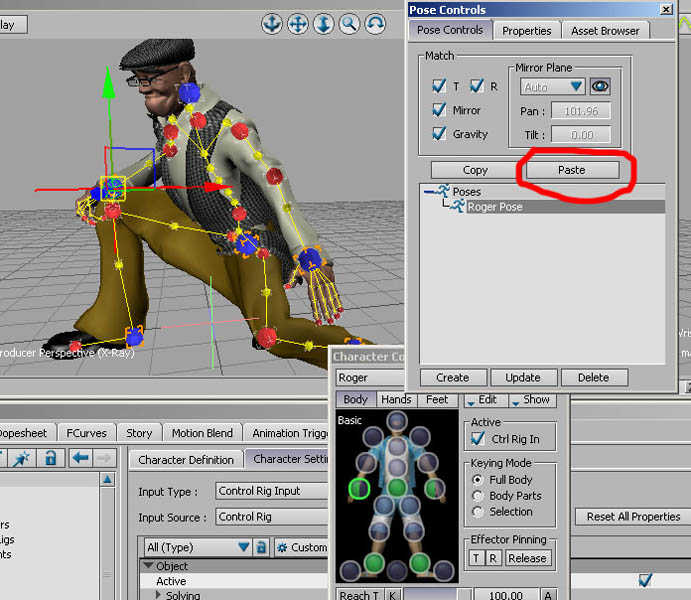Switch to the Asset Browser tab
This screenshot has width=691, height=600.
[605, 31]
